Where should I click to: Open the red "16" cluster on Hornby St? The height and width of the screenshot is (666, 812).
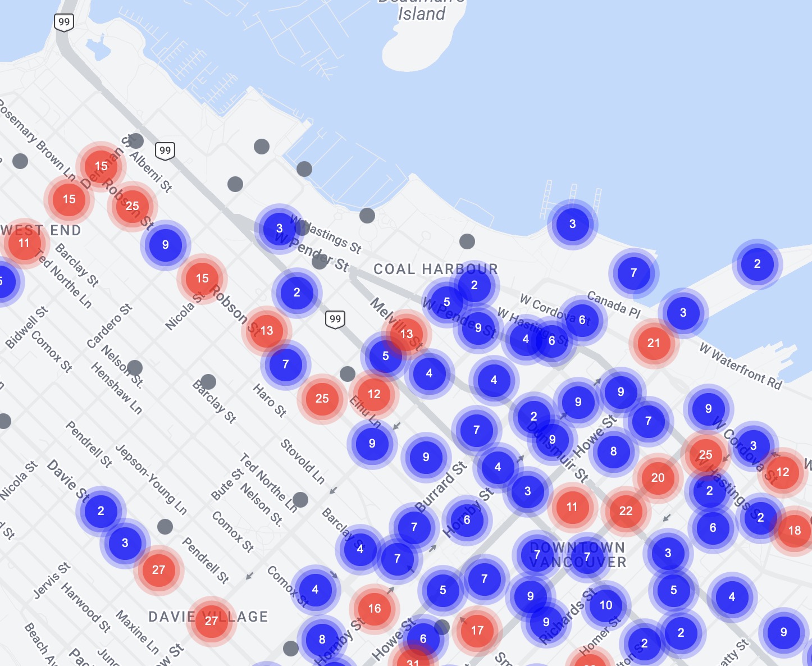374,608
